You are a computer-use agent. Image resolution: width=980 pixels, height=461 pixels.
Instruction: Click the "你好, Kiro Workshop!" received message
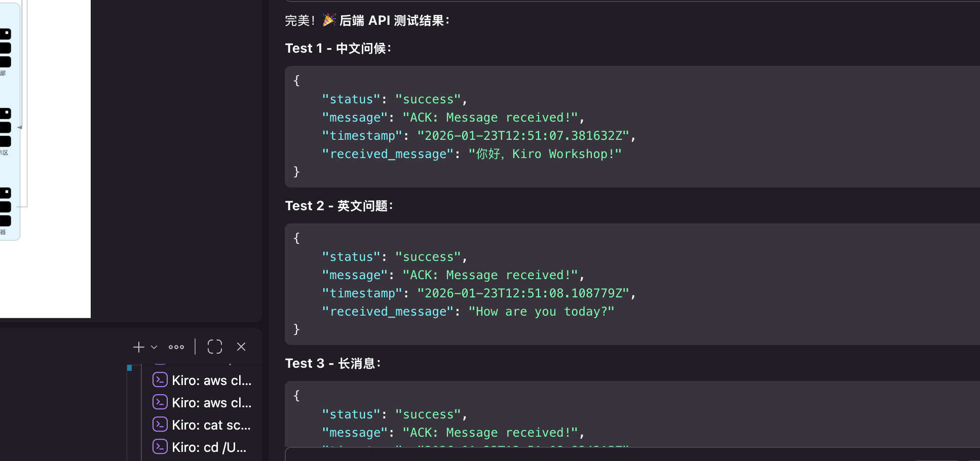(545, 154)
